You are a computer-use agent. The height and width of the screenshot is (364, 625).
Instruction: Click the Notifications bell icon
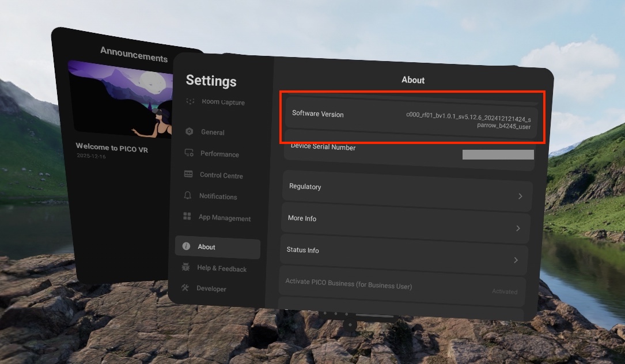tap(188, 195)
